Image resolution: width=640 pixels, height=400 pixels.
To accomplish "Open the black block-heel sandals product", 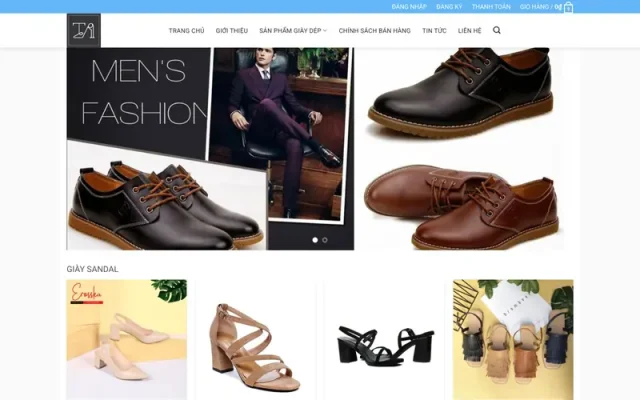I will (x=384, y=340).
